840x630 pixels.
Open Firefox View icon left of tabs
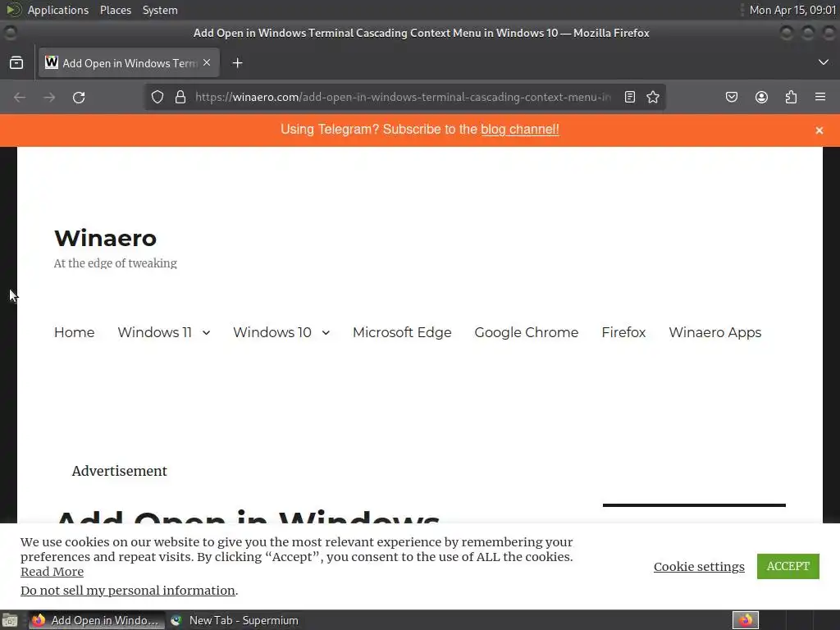pyautogui.click(x=16, y=63)
